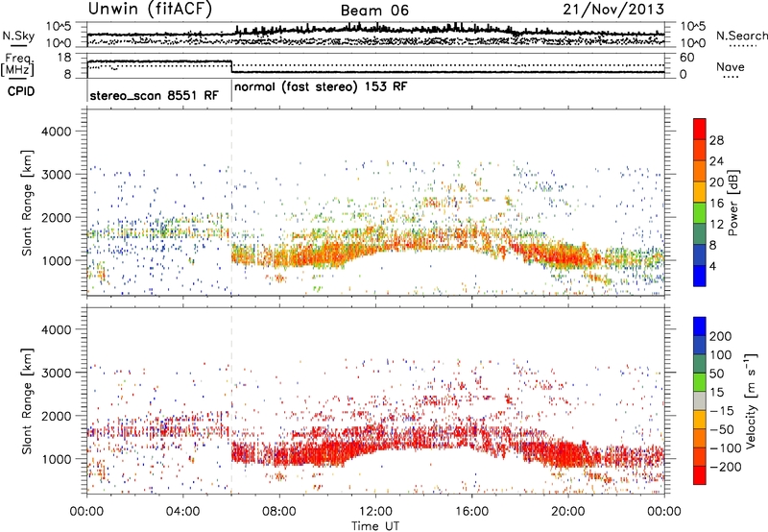Click '3000' on the velocity panel range axis

click(57, 373)
